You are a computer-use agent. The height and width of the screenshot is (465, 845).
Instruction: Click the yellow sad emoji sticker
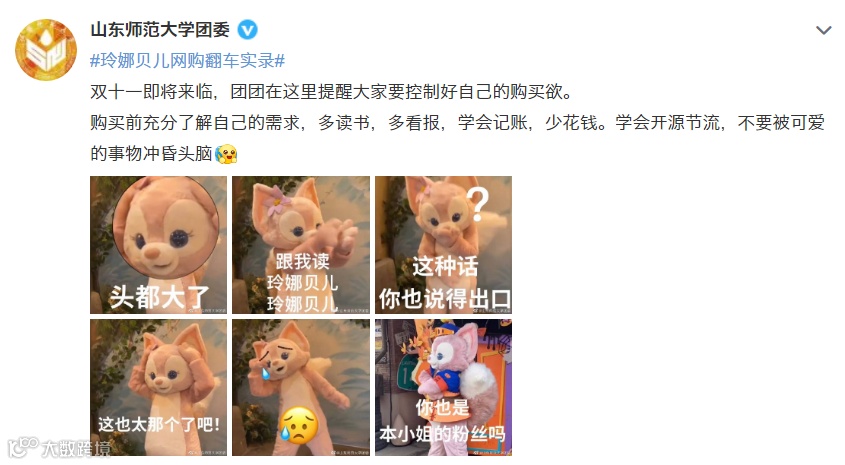click(x=299, y=426)
